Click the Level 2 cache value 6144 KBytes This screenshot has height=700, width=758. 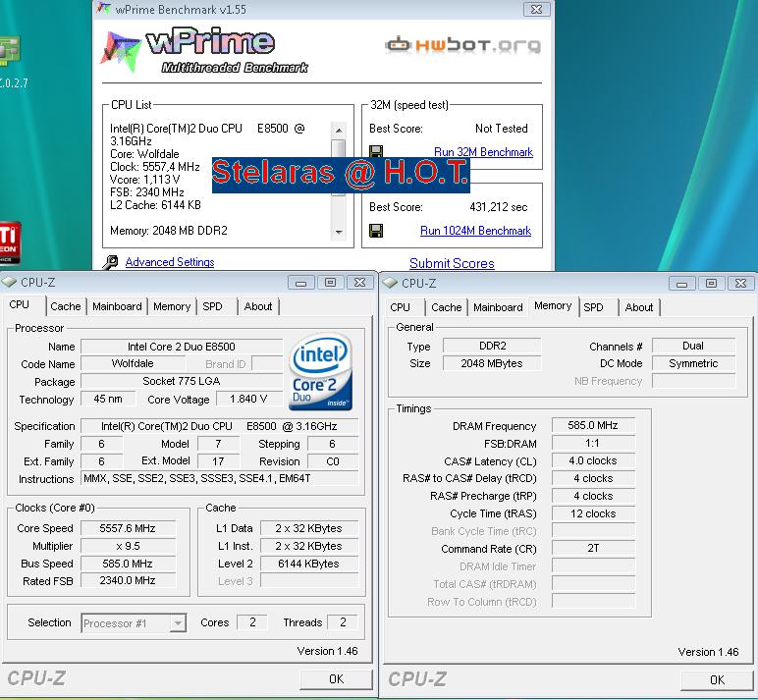(308, 564)
